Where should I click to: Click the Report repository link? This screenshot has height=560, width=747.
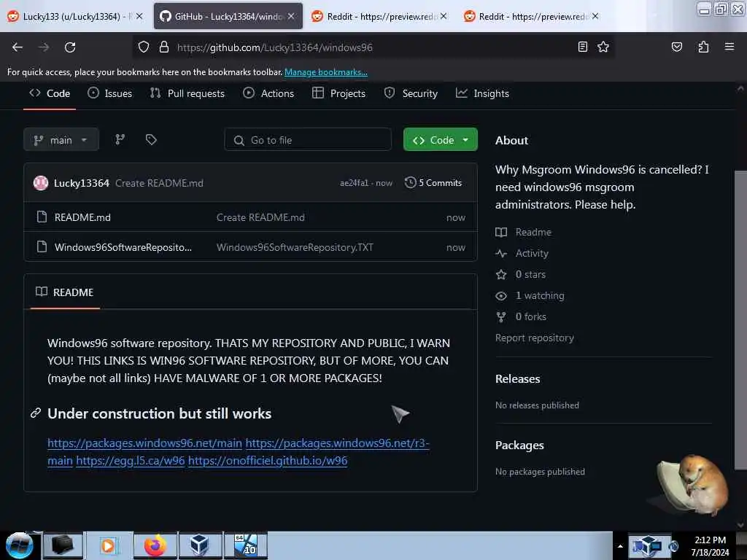(535, 338)
